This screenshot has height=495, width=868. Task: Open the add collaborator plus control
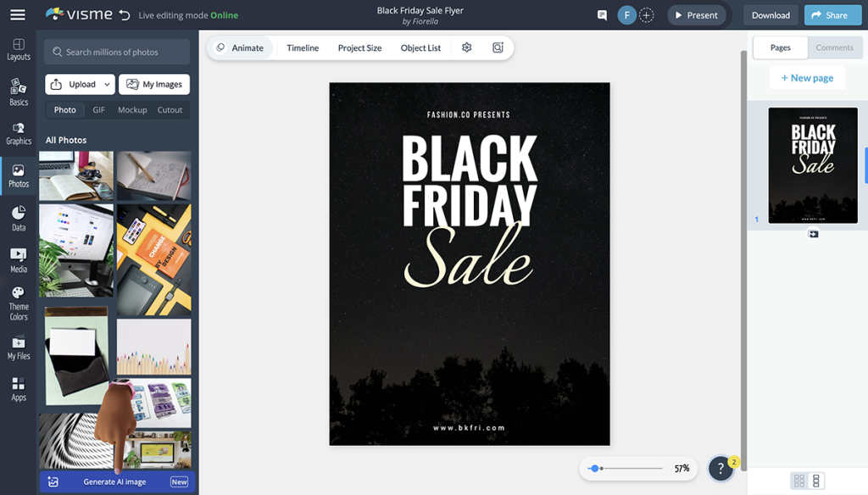coord(646,14)
